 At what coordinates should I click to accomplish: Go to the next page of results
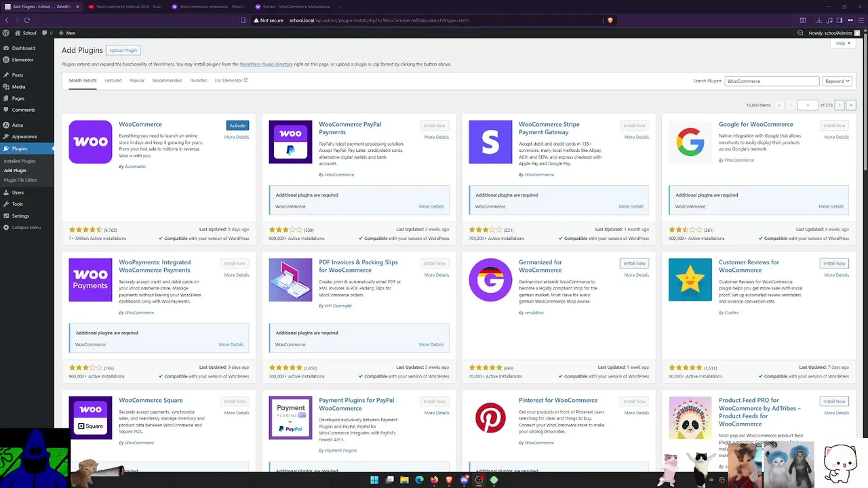(840, 105)
